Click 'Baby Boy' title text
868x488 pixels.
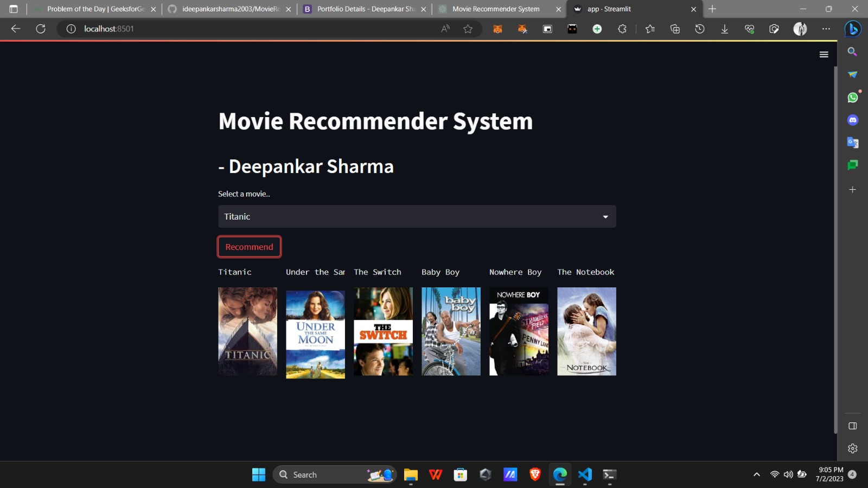(441, 272)
